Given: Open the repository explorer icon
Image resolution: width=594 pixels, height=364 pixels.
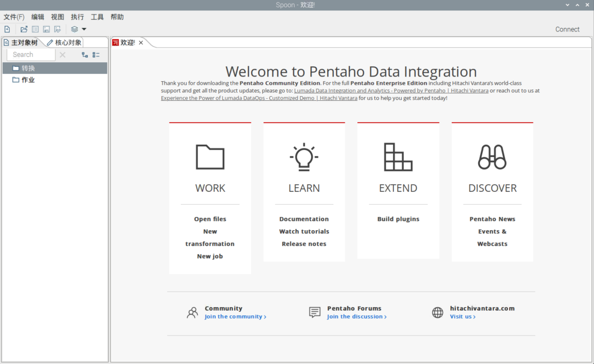Looking at the screenshot, I should tap(35, 29).
